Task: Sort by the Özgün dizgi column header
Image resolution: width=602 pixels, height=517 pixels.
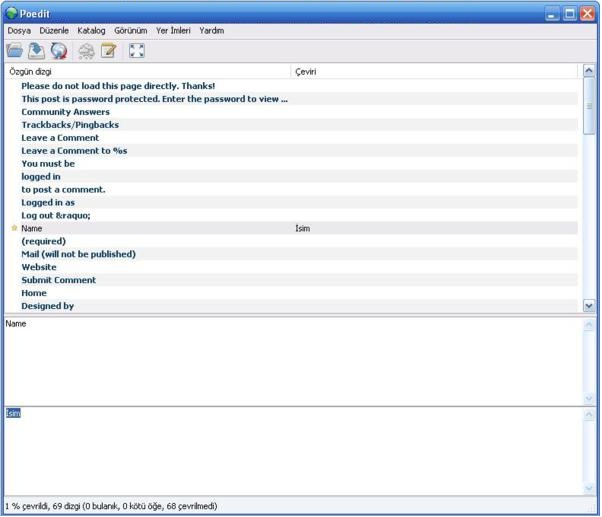Action: 148,72
